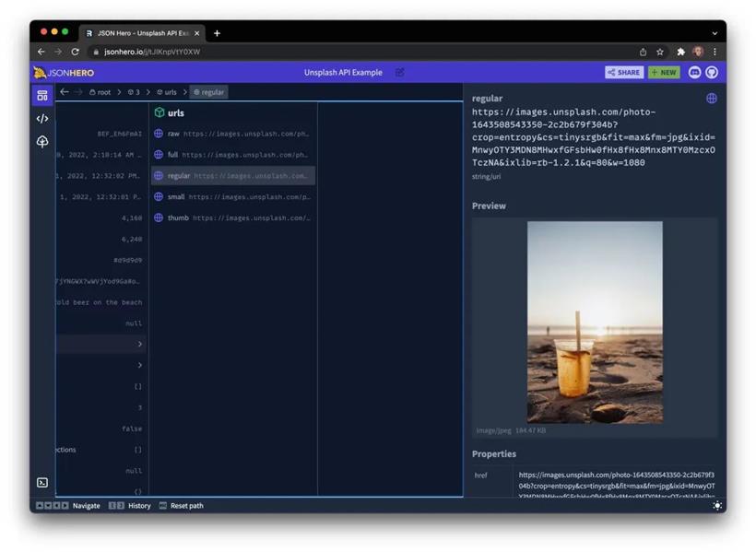Expand the browser tab search chevron
The height and width of the screenshot is (552, 756).
pos(715,33)
